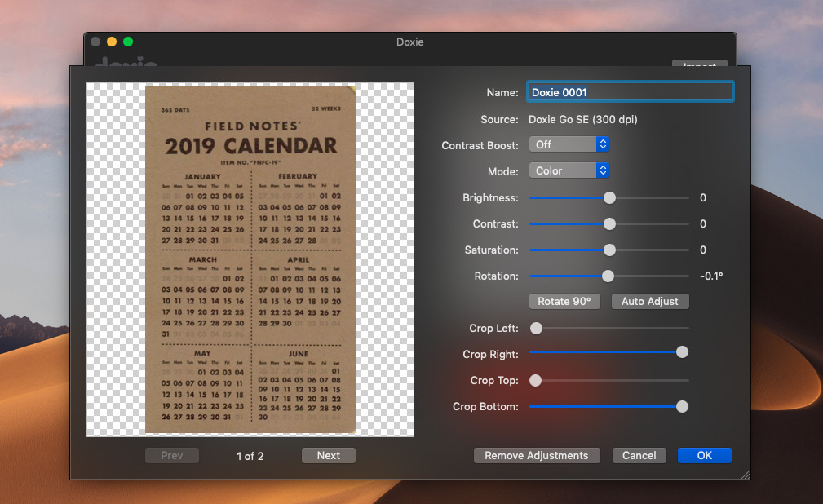The height and width of the screenshot is (504, 823).
Task: Click the Crop Bottom slider handle
Action: pyautogui.click(x=682, y=406)
